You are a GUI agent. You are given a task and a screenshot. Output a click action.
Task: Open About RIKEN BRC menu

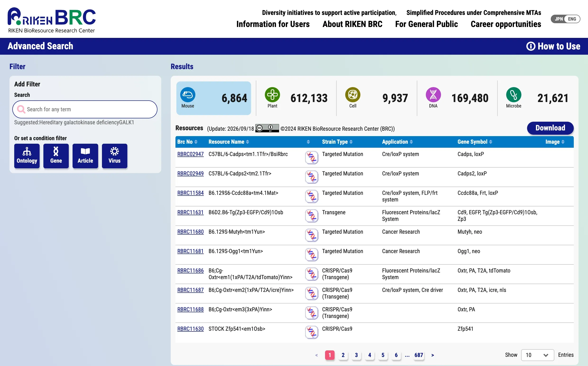tap(352, 24)
